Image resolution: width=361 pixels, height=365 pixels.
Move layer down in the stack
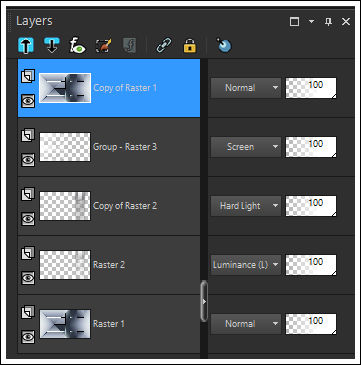click(52, 45)
